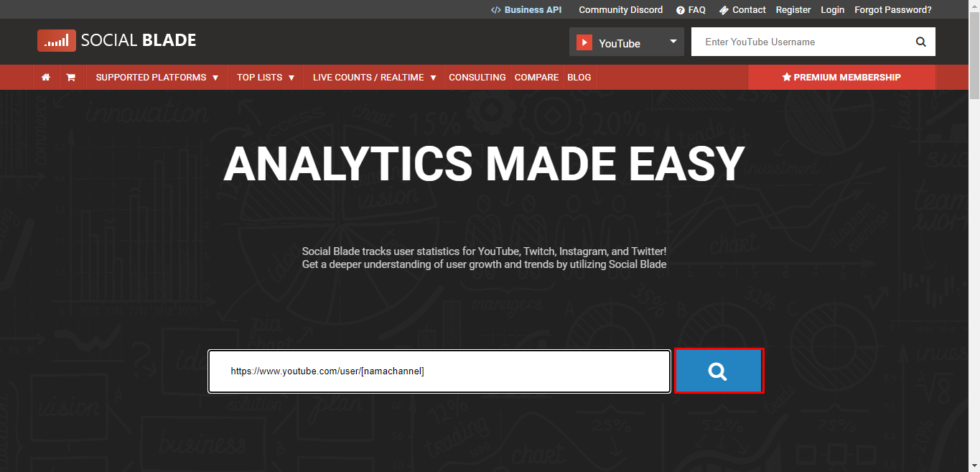Expand Top Lists menu
This screenshot has height=472, width=980.
tap(266, 78)
